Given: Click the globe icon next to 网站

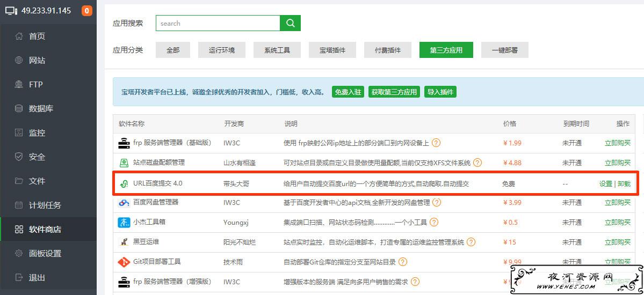Looking at the screenshot, I should click(x=18, y=60).
